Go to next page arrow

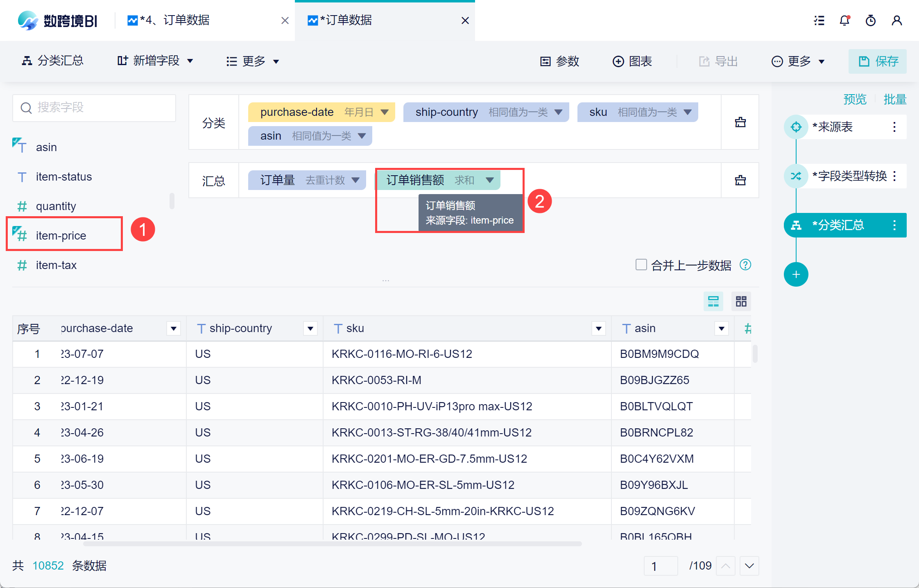coord(749,566)
